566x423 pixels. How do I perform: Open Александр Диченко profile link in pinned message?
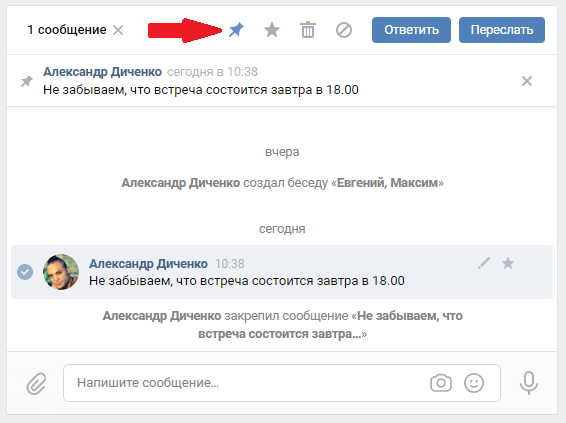click(x=102, y=72)
